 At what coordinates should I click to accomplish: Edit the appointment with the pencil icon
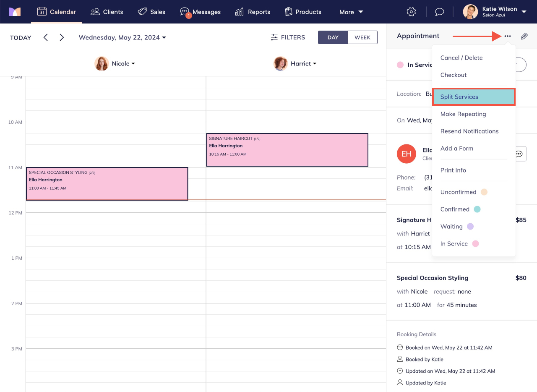[x=524, y=36]
